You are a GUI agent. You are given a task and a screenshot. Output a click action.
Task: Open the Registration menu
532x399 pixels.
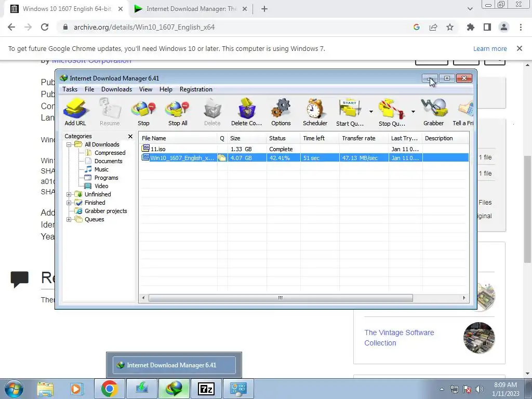(x=196, y=89)
